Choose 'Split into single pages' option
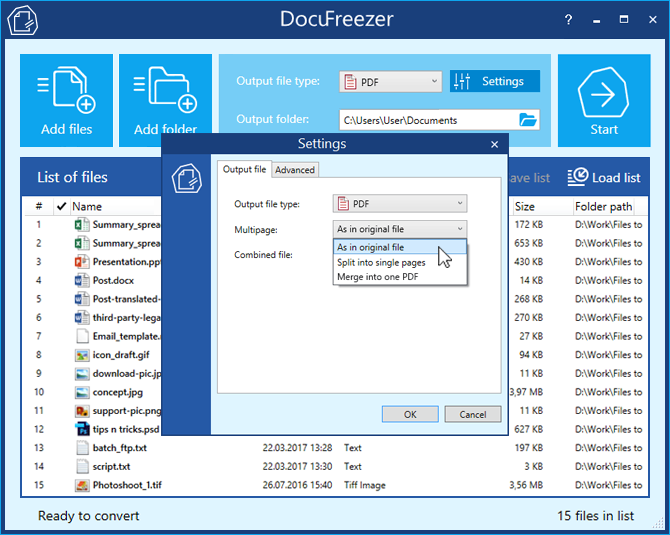Screen dimensions: 670x535 pyautogui.click(x=400, y=262)
